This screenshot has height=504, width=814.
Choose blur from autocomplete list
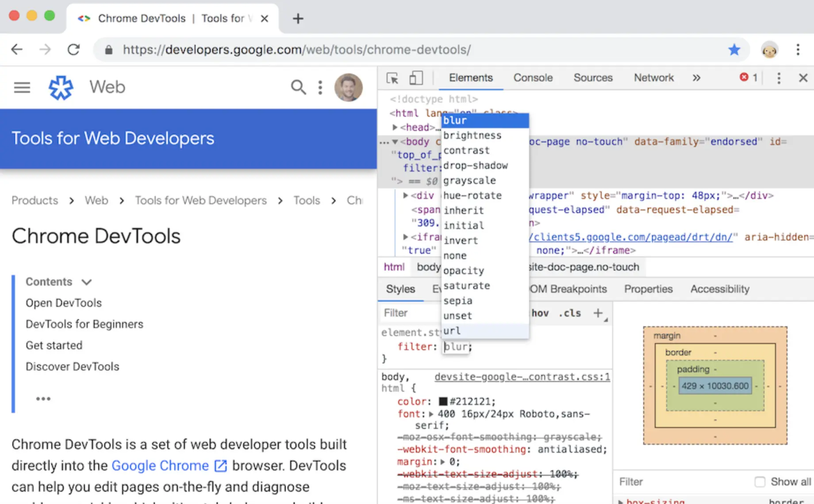tap(485, 120)
